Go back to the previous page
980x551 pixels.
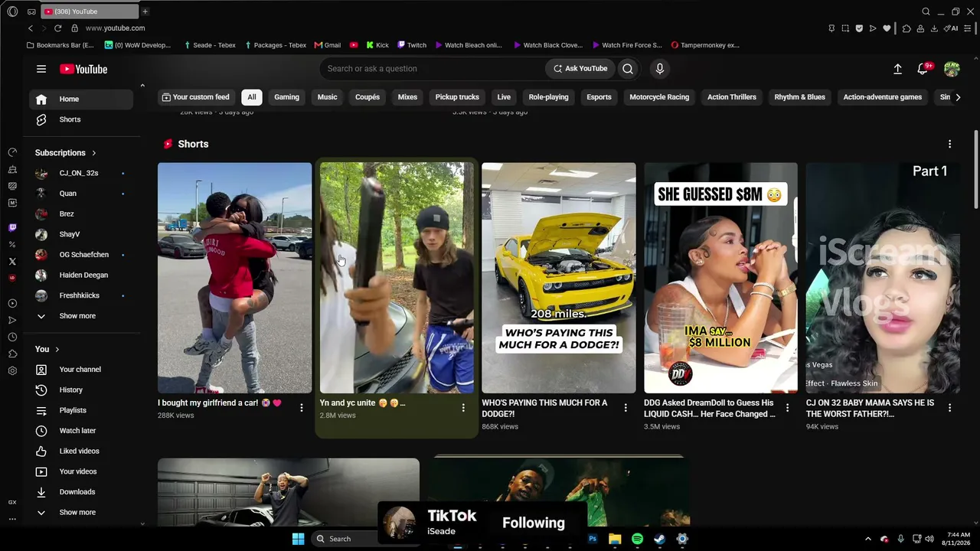point(31,28)
